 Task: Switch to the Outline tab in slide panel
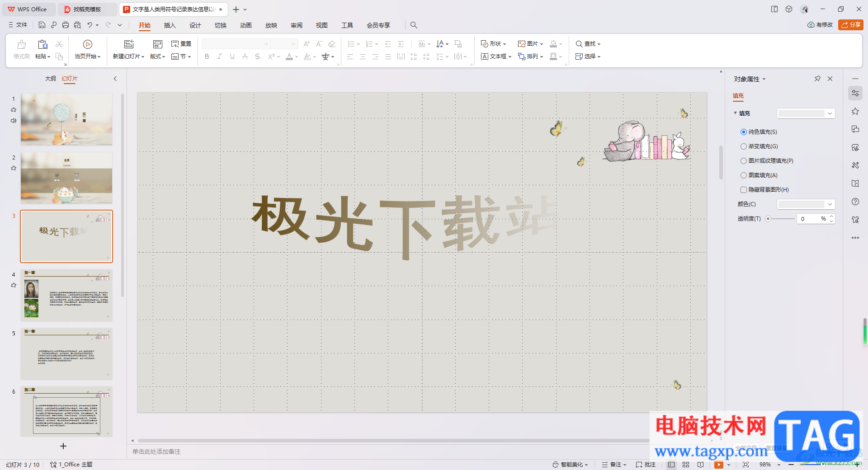click(x=50, y=79)
